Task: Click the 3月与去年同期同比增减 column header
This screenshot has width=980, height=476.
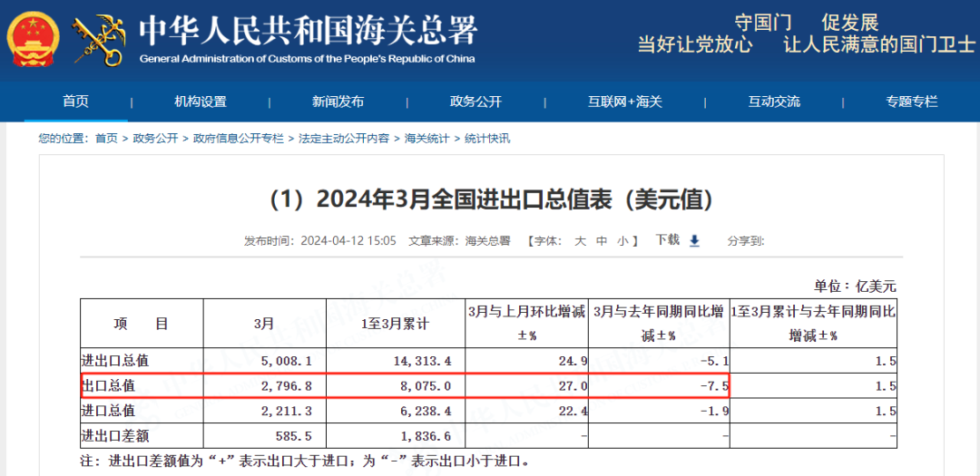Action: (x=660, y=323)
